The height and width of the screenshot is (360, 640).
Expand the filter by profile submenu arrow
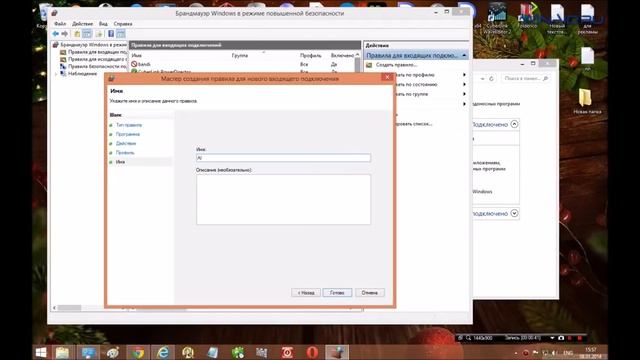point(464,75)
